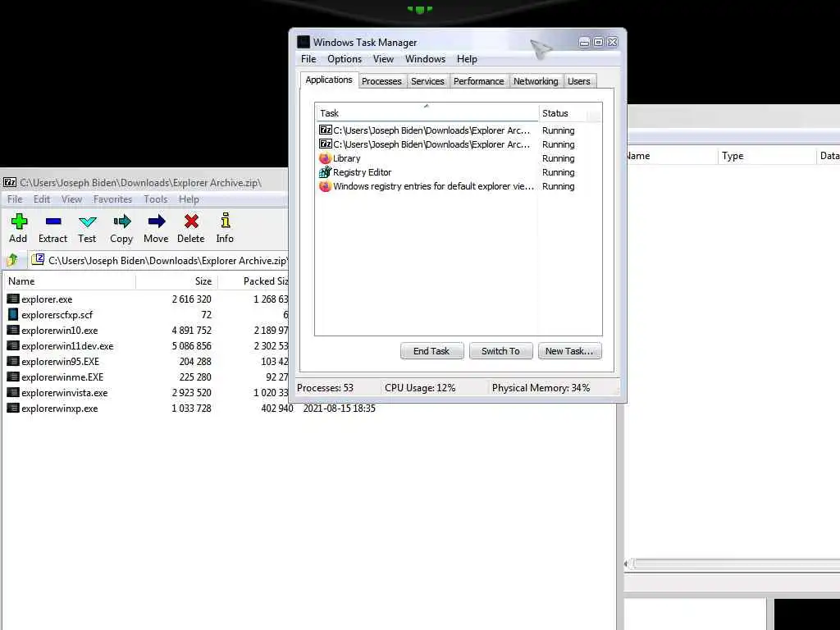Click the Task Manager title bar icon

[304, 42]
